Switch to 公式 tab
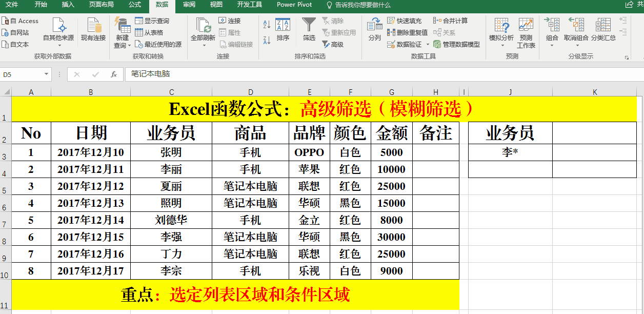The image size is (644, 314). [135, 5]
